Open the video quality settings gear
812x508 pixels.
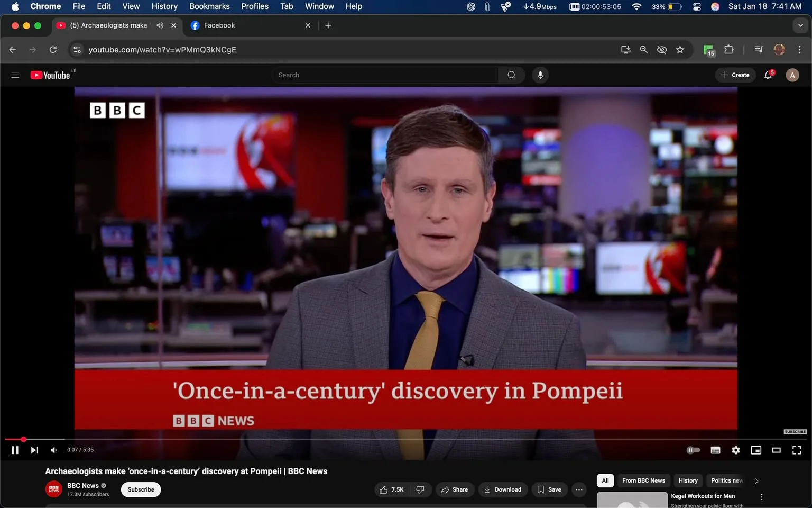pos(735,450)
